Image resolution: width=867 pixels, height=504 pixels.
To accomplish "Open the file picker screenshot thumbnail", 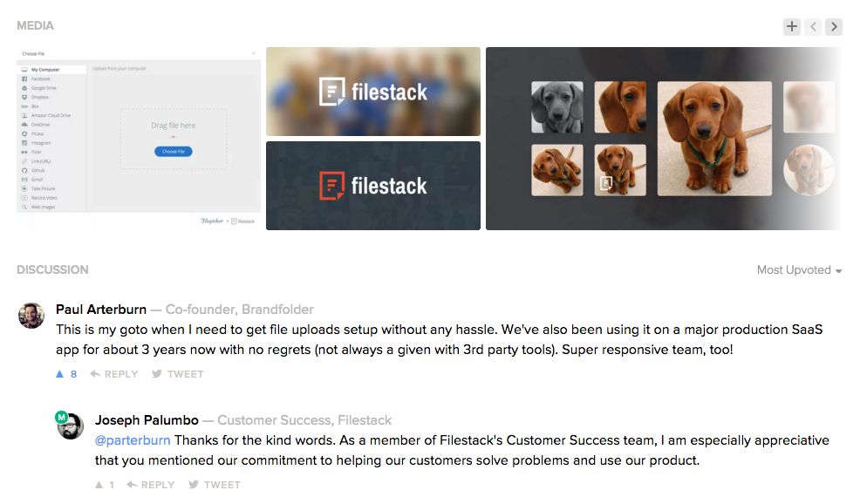I will point(138,138).
